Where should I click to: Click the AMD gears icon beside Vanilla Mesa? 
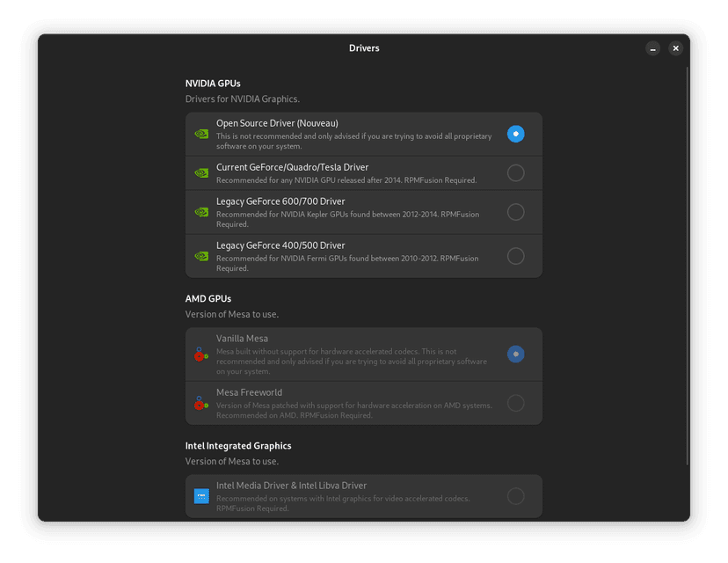[201, 355]
